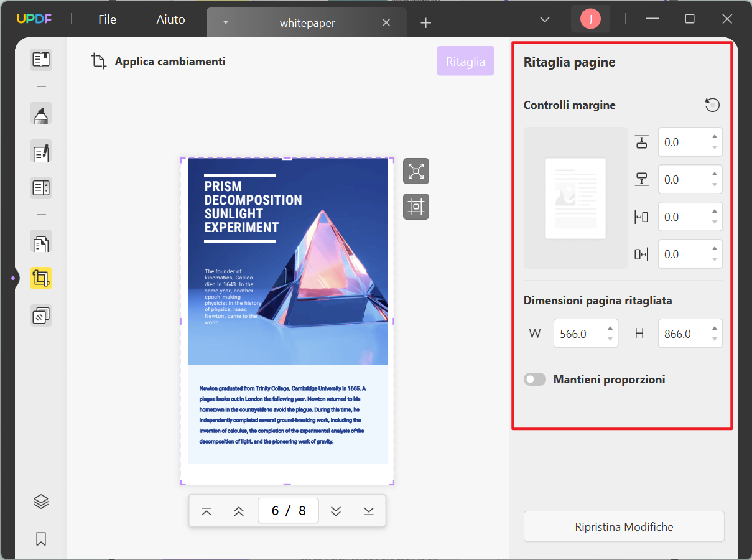The width and height of the screenshot is (752, 560).
Task: Open the Layers panel icon near sidebar bottom
Action: 40,502
